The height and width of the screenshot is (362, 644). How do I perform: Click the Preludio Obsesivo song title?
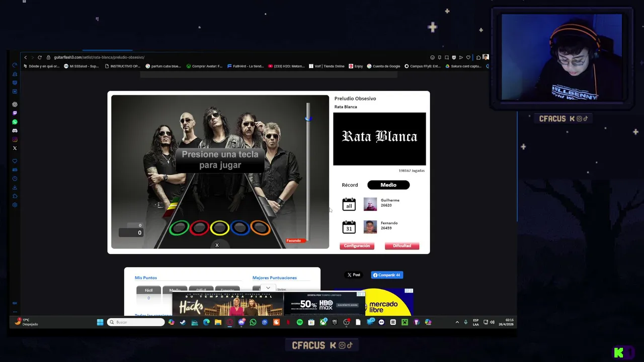tap(355, 99)
